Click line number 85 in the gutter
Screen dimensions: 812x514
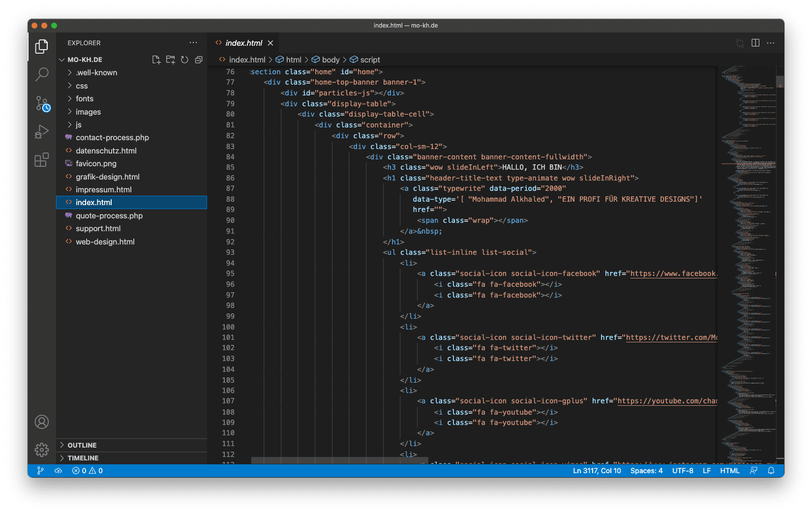tap(230, 168)
